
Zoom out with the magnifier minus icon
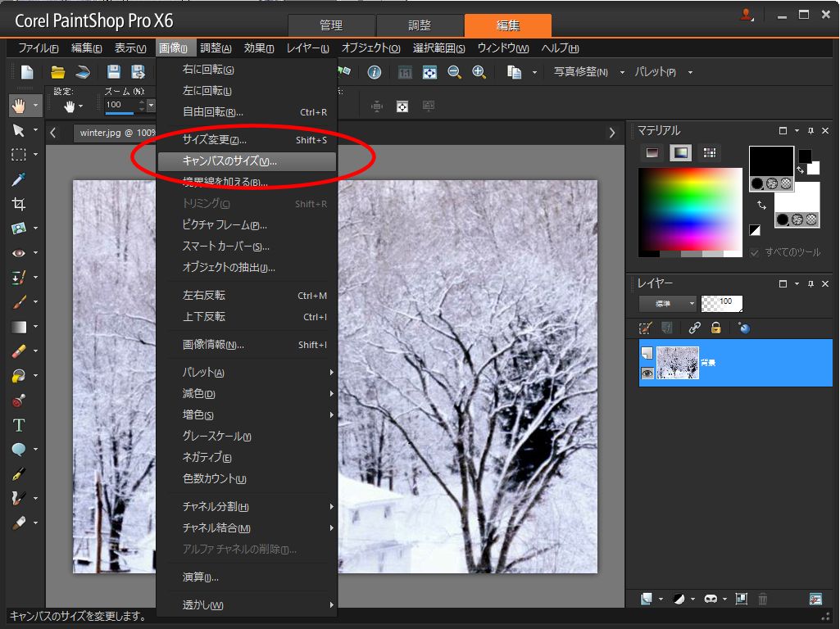454,72
